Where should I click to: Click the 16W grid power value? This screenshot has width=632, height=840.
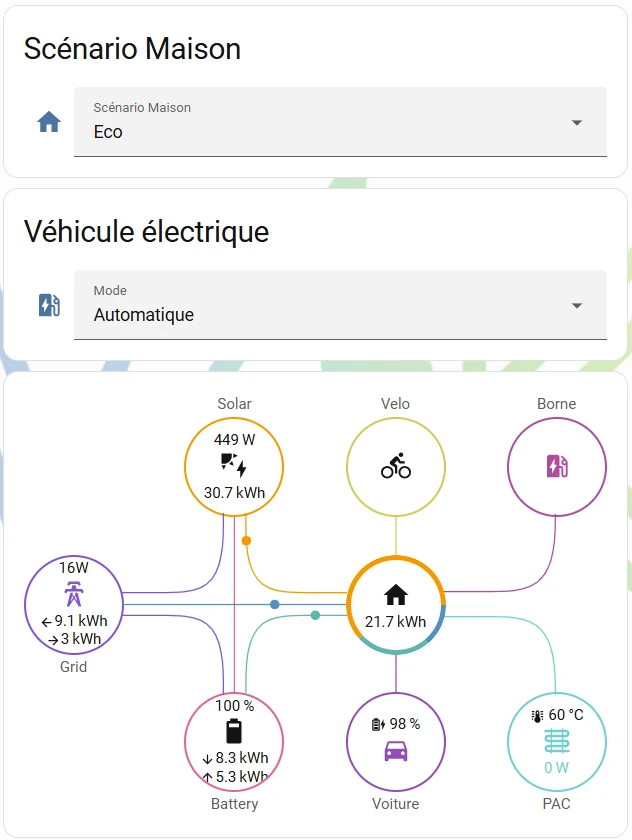pyautogui.click(x=74, y=567)
